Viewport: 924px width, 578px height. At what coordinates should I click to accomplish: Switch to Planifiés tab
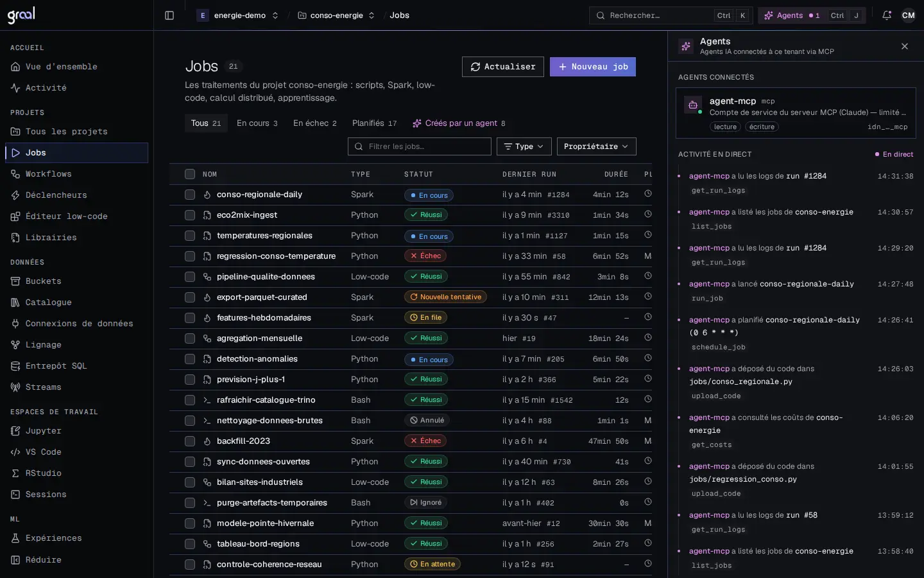pos(375,123)
